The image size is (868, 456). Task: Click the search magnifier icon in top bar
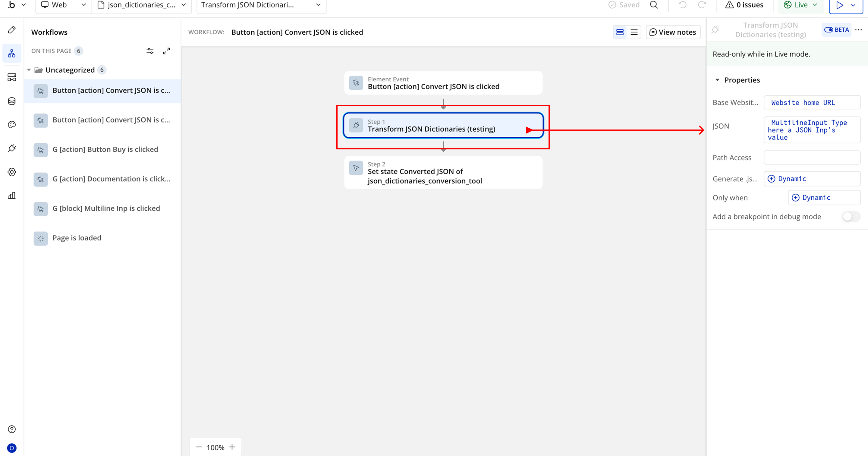point(654,5)
